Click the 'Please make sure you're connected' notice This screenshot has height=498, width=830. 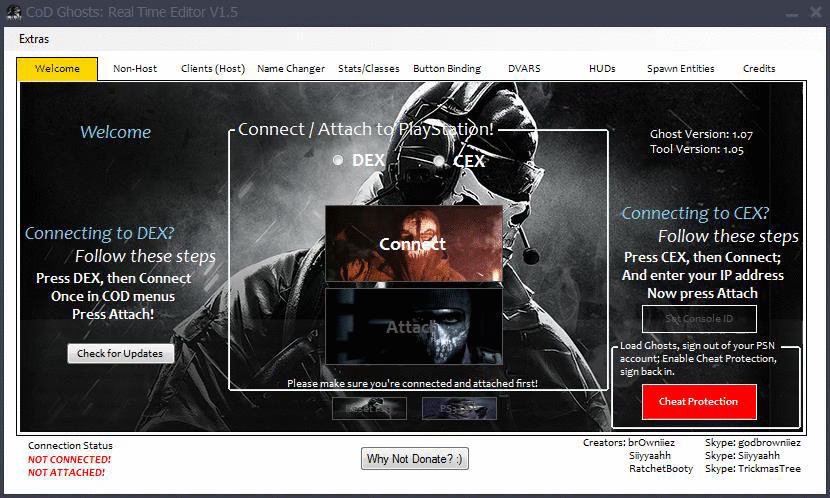(x=412, y=383)
